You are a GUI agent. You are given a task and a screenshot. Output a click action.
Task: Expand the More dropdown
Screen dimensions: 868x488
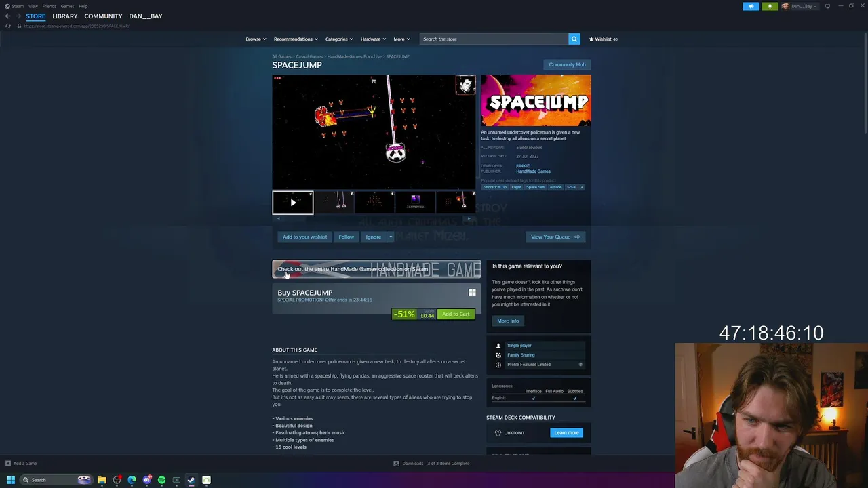[x=401, y=39]
